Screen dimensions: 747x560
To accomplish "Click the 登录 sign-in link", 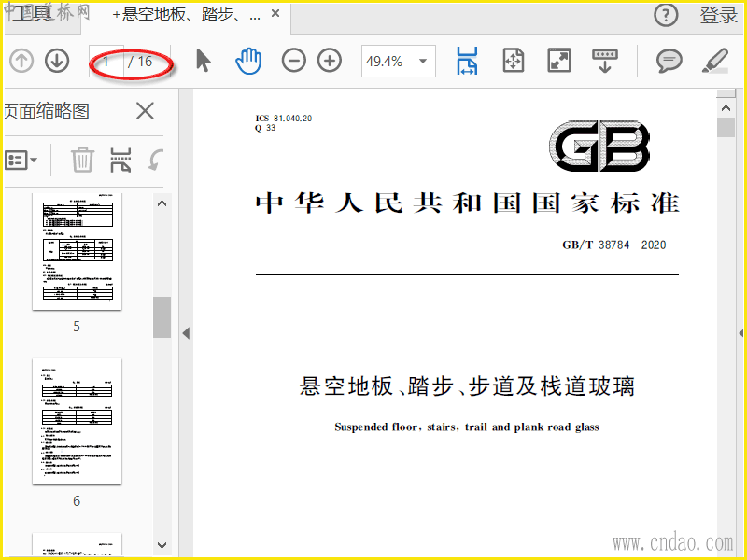I will pos(718,16).
